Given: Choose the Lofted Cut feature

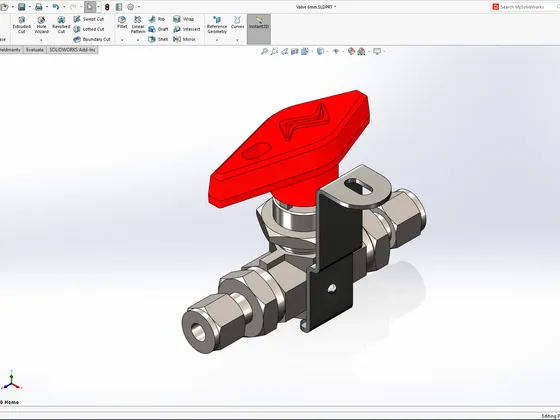Looking at the screenshot, I should click(89, 29).
